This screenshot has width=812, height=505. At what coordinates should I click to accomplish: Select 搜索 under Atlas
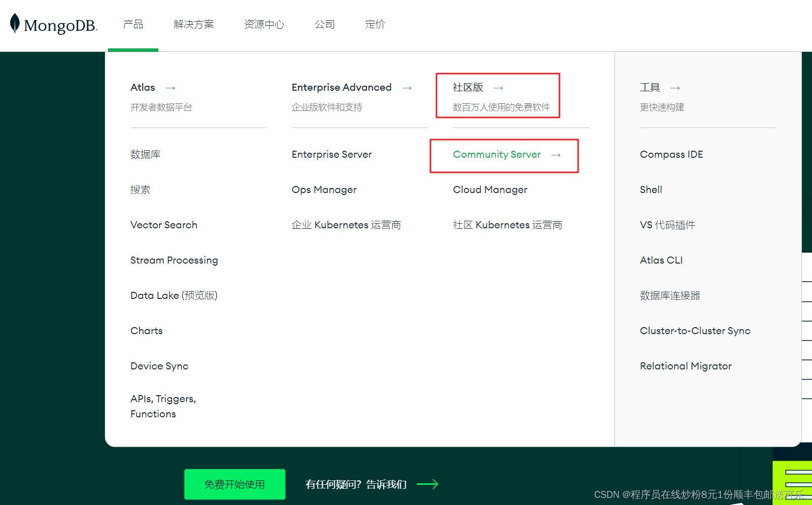click(141, 190)
